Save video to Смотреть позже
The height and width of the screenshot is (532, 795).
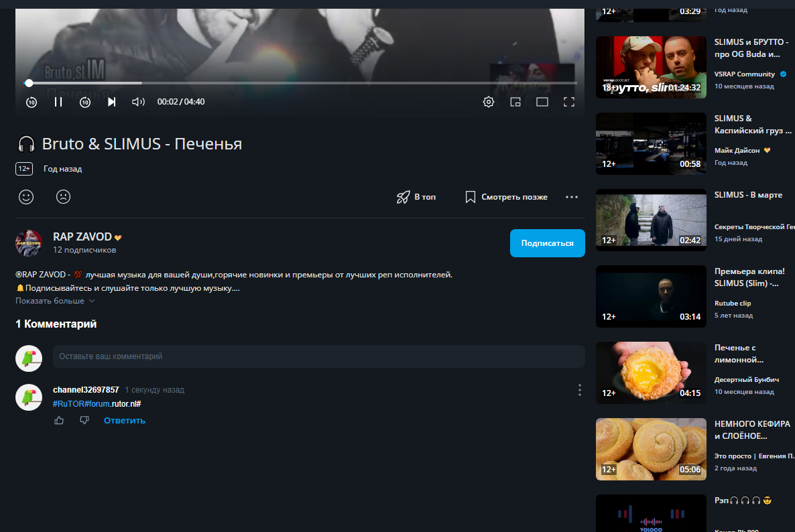pos(506,197)
